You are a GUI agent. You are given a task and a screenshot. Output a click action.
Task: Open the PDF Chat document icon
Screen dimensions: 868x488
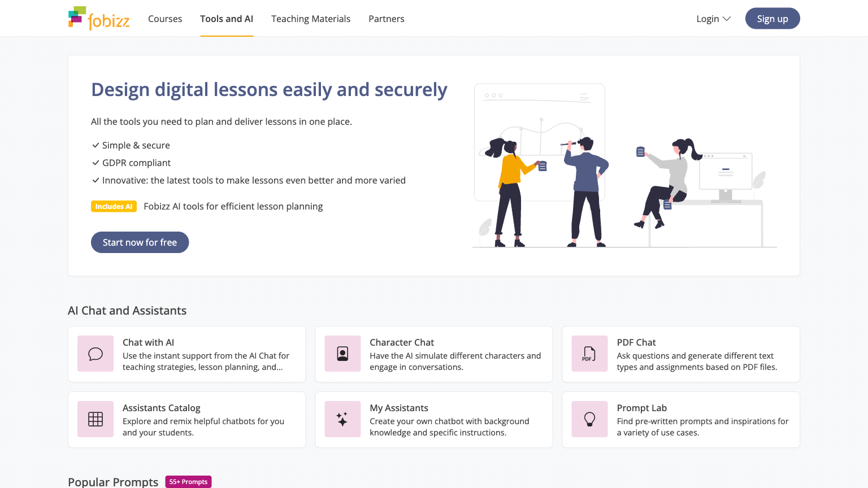pyautogui.click(x=589, y=354)
